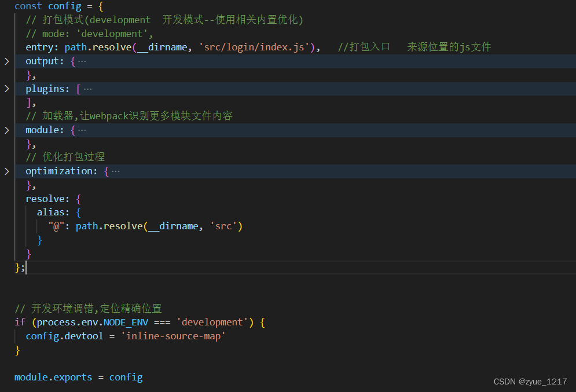The image size is (576, 392).
Task: Click 'NODE_ENV' in the if condition
Action: (126, 323)
